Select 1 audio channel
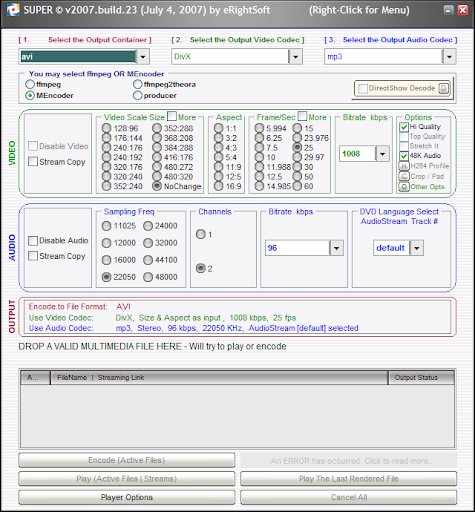Image resolution: width=475 pixels, height=512 pixels. coord(201,234)
